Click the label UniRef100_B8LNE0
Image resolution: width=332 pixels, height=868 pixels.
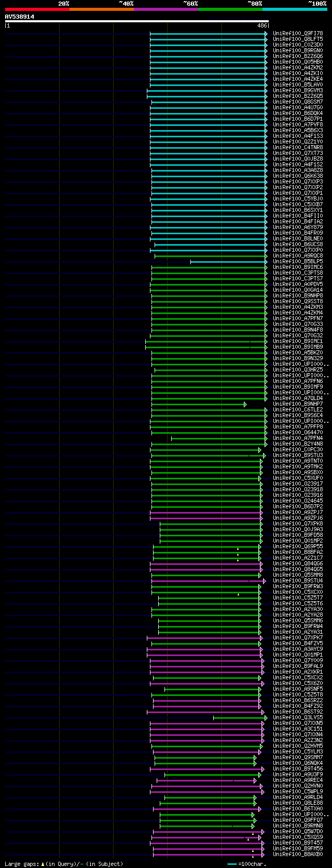pyautogui.click(x=298, y=239)
